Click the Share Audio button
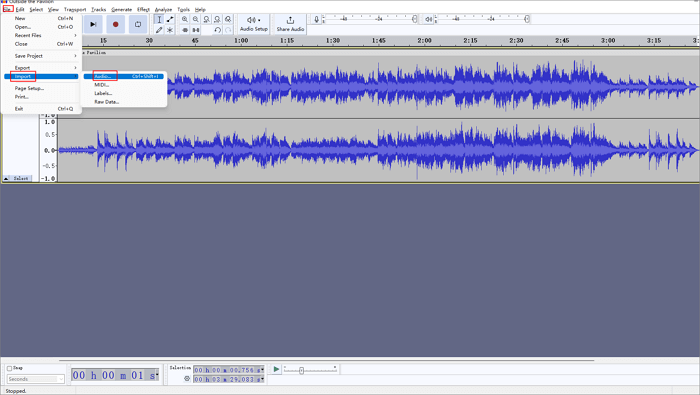The image size is (700, 395). [290, 24]
